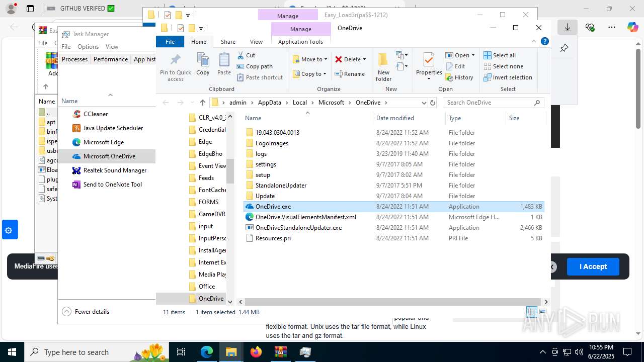The height and width of the screenshot is (362, 644).
Task: Select Send to OneNote Tool entry
Action: coord(107,185)
